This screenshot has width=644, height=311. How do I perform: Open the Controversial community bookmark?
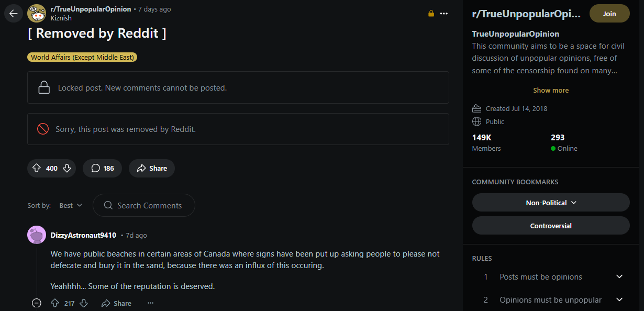point(551,226)
